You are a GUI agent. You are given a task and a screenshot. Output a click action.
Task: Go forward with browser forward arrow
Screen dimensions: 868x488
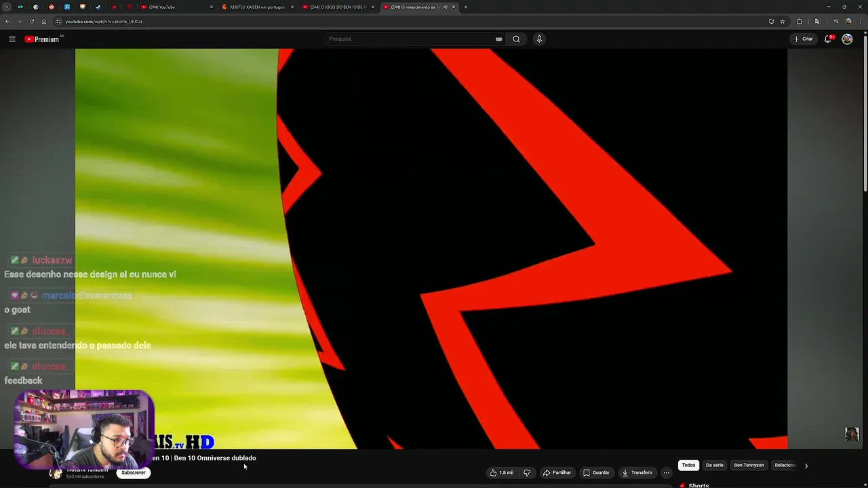pyautogui.click(x=19, y=21)
